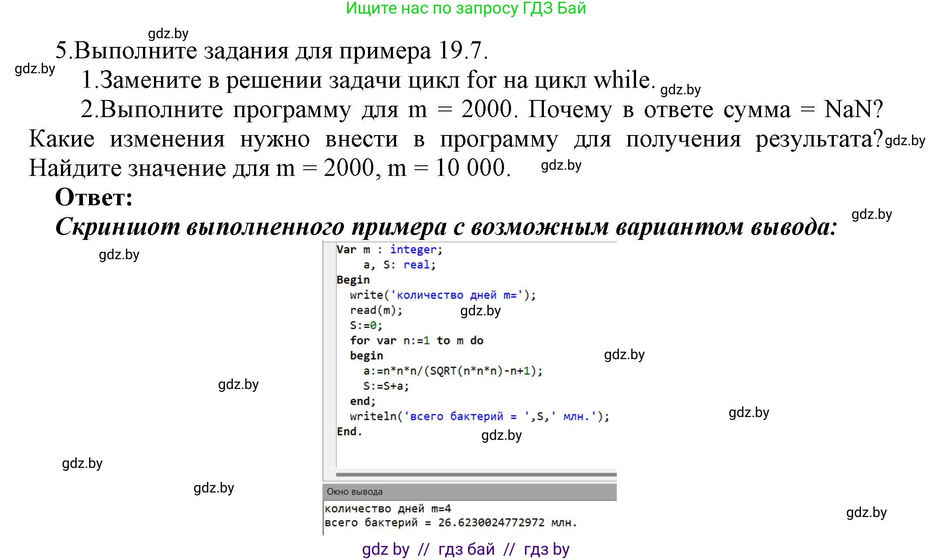Click the final "End." keyword

point(349,432)
